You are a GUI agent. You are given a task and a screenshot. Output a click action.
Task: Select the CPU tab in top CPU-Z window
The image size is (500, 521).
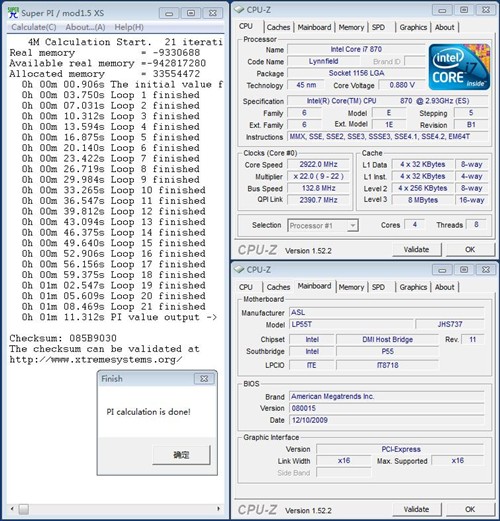click(x=246, y=26)
